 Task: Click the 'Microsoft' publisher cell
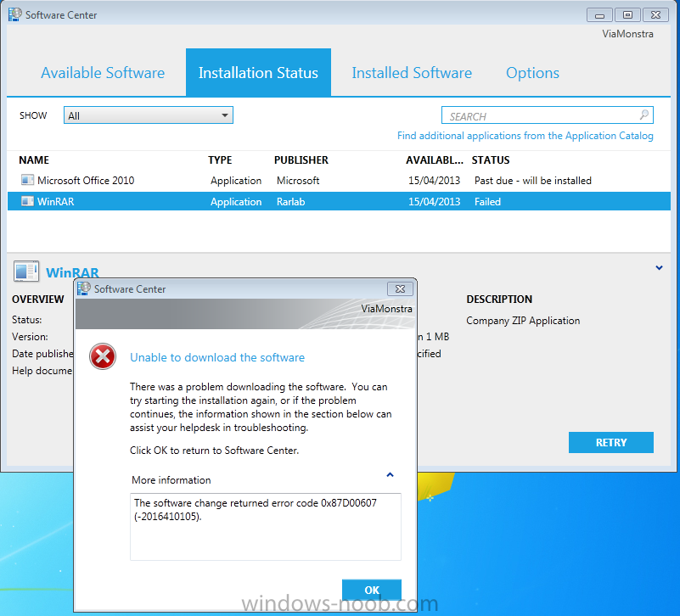[x=298, y=181]
